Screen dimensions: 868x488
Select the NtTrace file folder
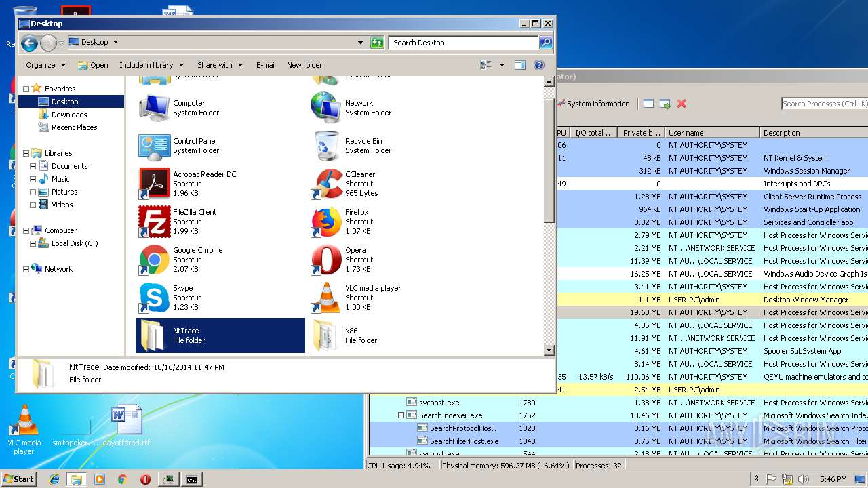pyautogui.click(x=220, y=335)
